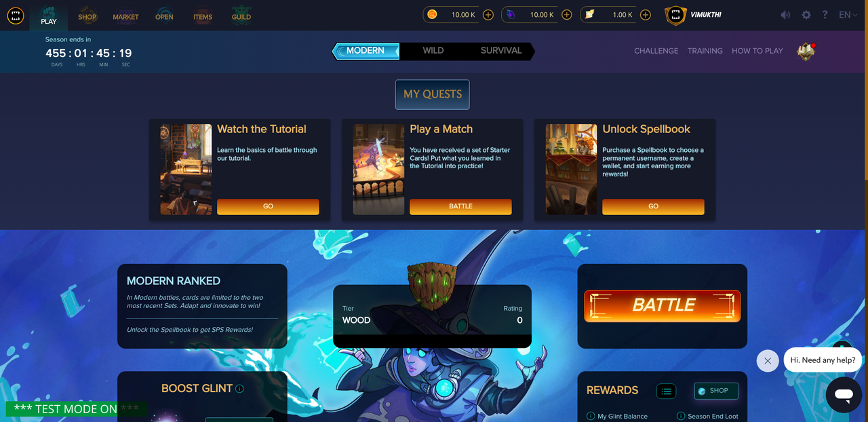Open the How To Play link
The width and height of the screenshot is (868, 422).
757,51
